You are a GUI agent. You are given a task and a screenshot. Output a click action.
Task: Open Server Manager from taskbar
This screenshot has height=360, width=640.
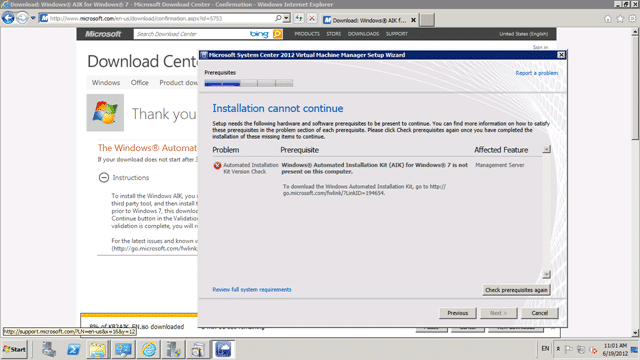click(x=49, y=349)
